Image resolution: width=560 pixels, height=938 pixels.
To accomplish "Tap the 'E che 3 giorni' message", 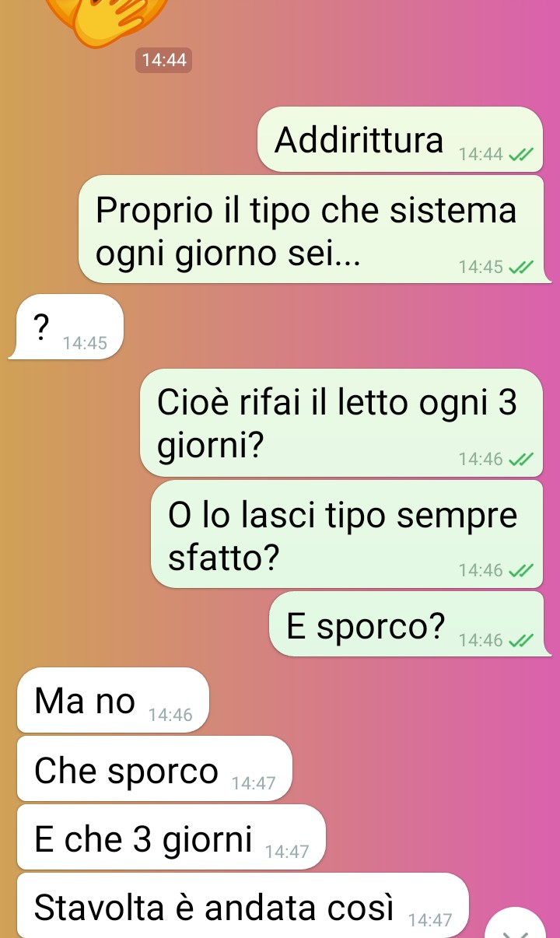I will 171,837.
